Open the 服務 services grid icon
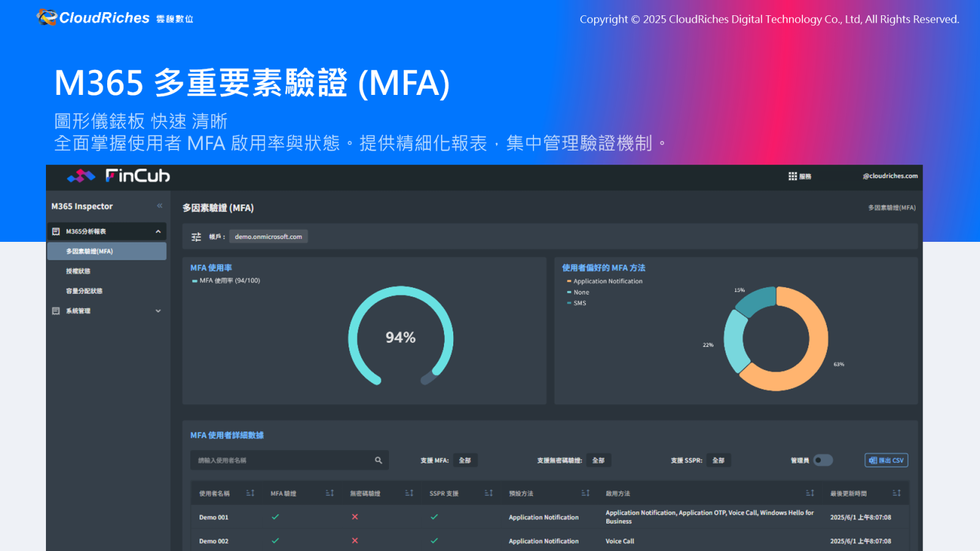This screenshot has height=551, width=980. point(793,176)
